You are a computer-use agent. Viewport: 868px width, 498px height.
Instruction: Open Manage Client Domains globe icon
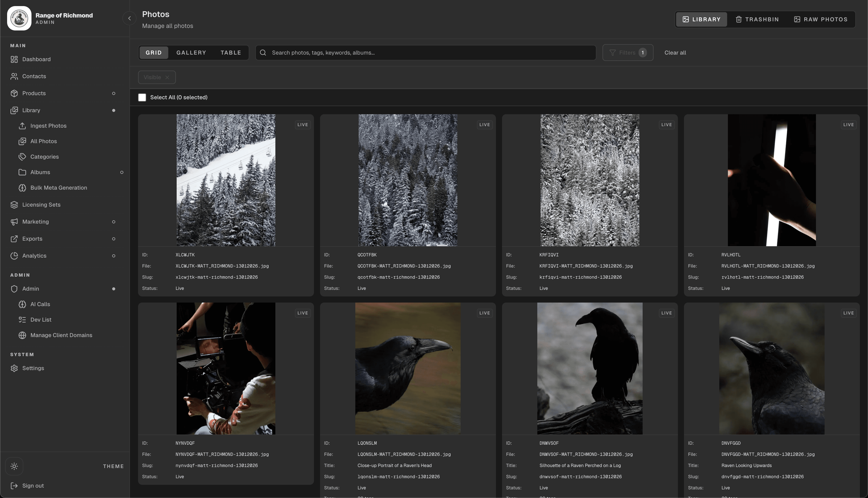coord(22,335)
